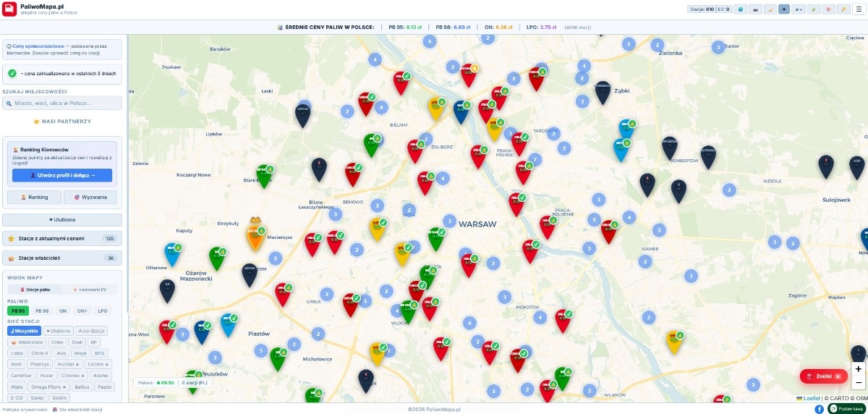Open Stacje właścicieli list
The width and height of the screenshot is (868, 414).
click(x=62, y=258)
